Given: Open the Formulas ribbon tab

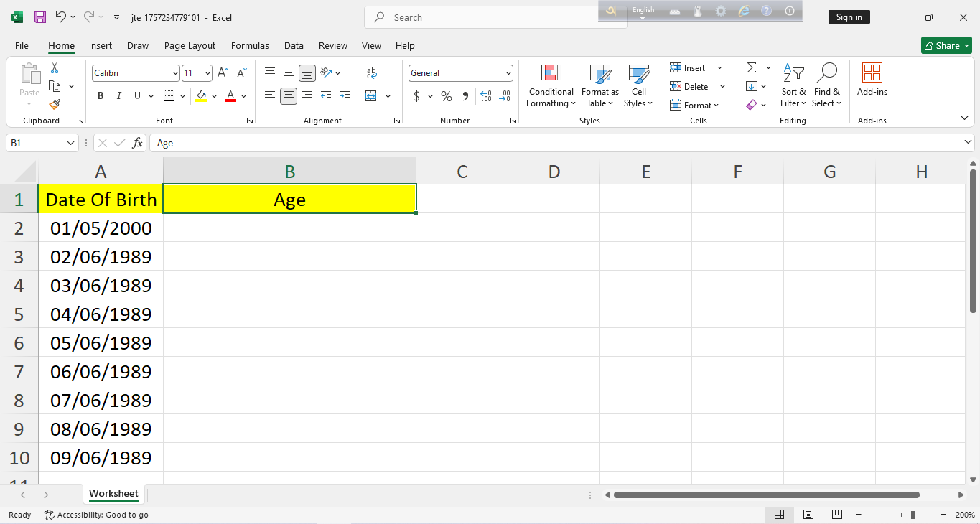Looking at the screenshot, I should pos(250,45).
